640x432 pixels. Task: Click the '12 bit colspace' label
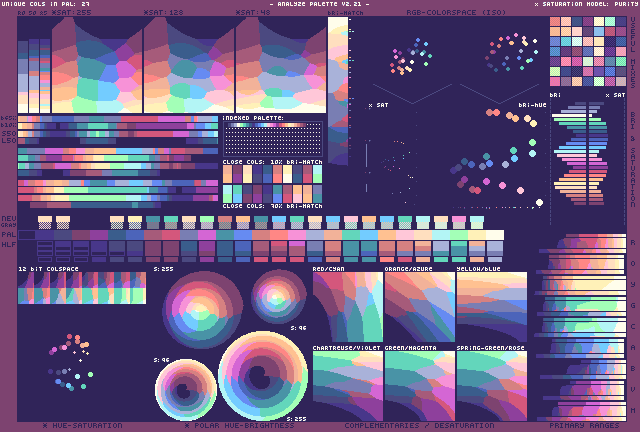(x=48, y=269)
